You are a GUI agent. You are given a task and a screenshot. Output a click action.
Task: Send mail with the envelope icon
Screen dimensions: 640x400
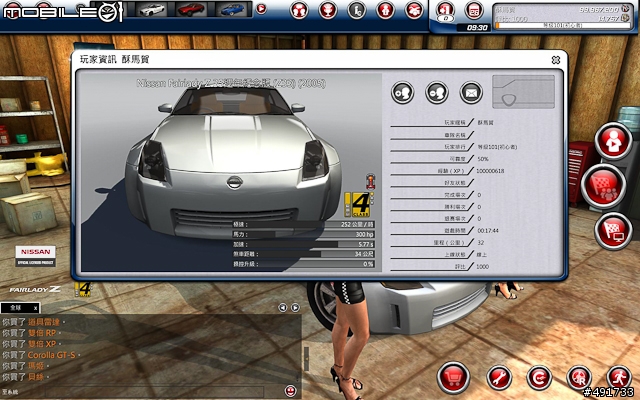pyautogui.click(x=471, y=93)
